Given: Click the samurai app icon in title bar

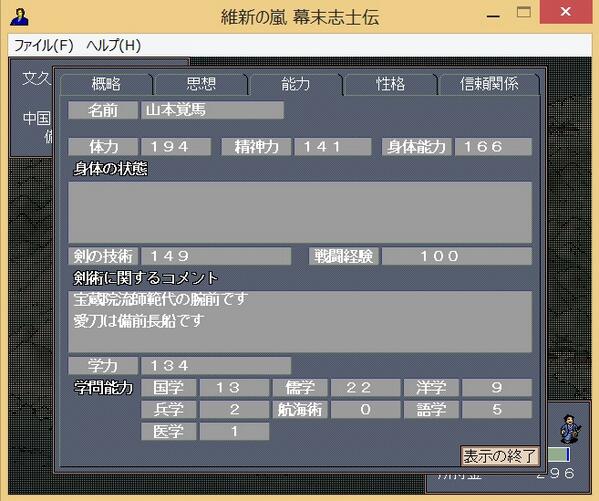Looking at the screenshot, I should coord(19,16).
